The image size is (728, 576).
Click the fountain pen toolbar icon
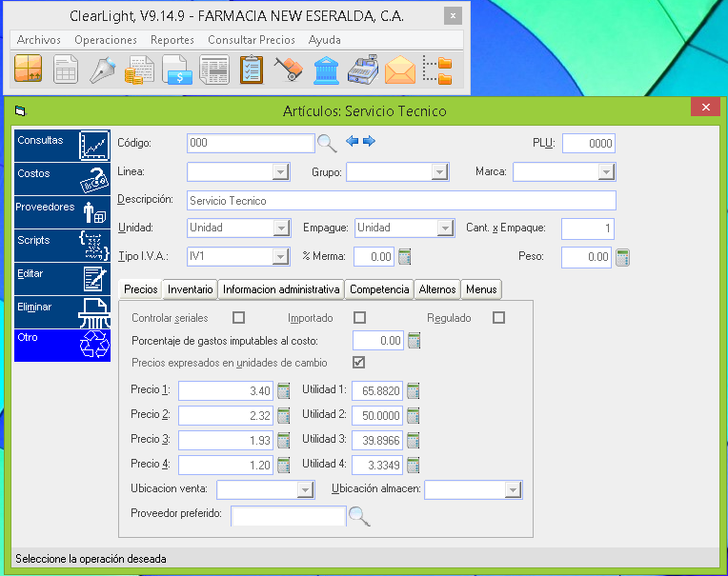click(x=102, y=70)
